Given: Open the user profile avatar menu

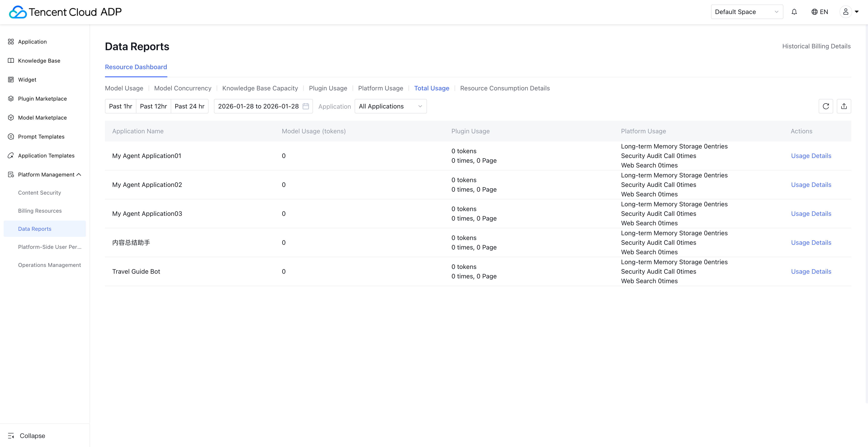Looking at the screenshot, I should coord(846,12).
